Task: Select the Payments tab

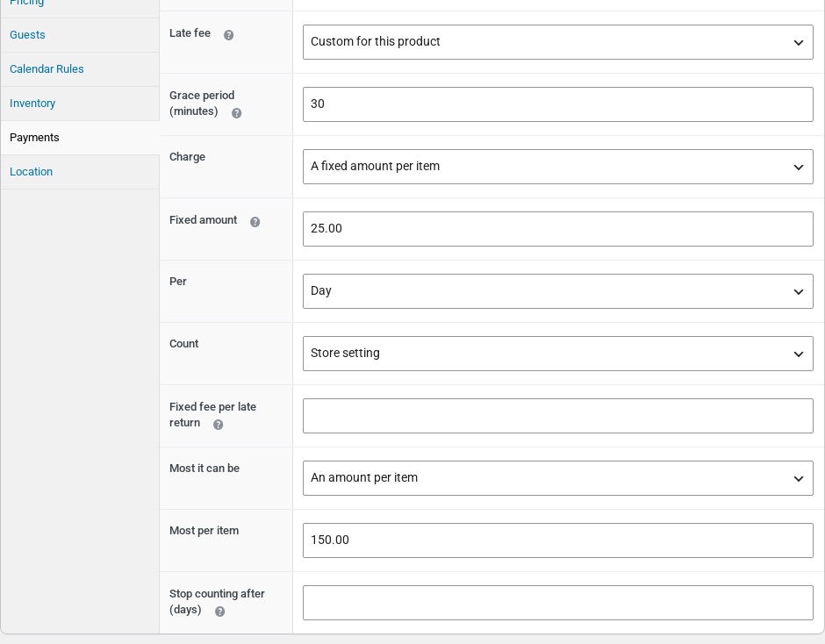Action: [80, 138]
